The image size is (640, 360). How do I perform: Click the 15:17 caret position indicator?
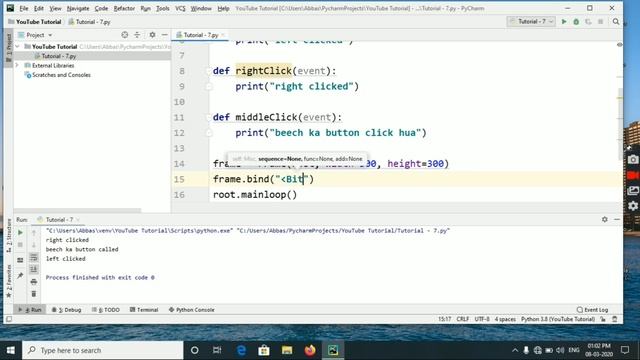(444, 319)
